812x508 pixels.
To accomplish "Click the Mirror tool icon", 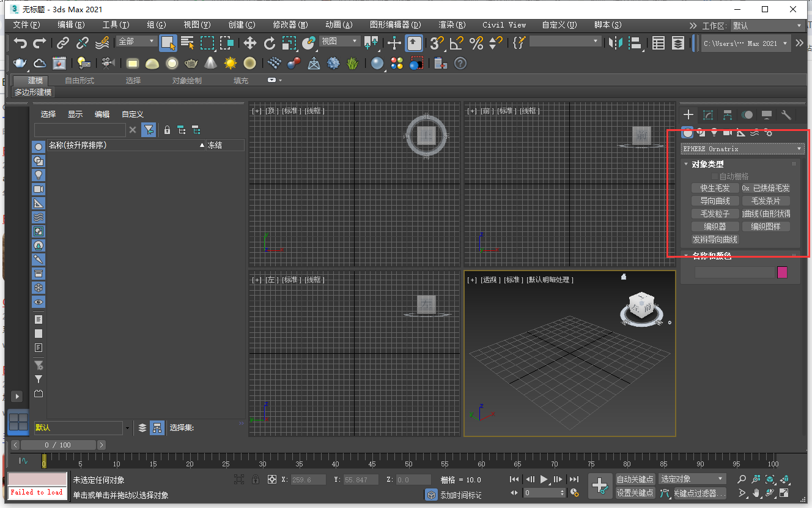I will (x=616, y=43).
